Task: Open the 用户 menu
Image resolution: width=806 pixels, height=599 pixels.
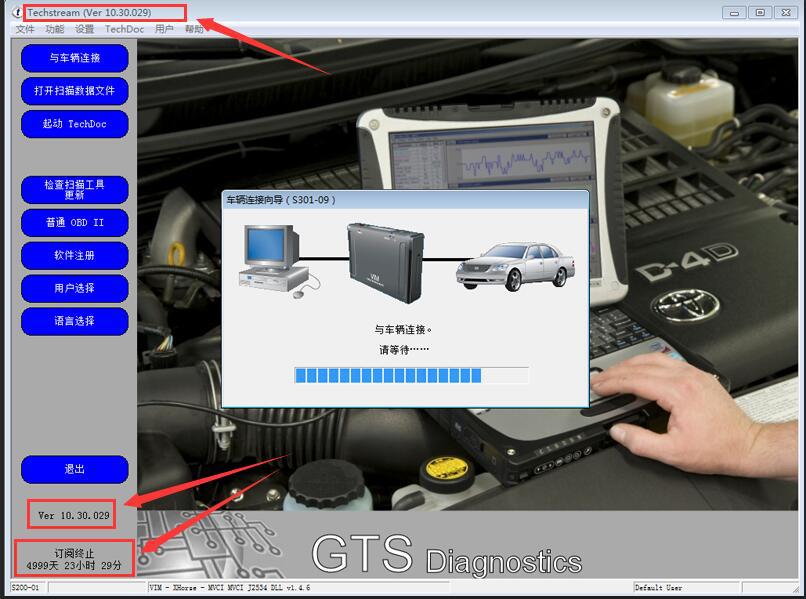Action: point(164,29)
